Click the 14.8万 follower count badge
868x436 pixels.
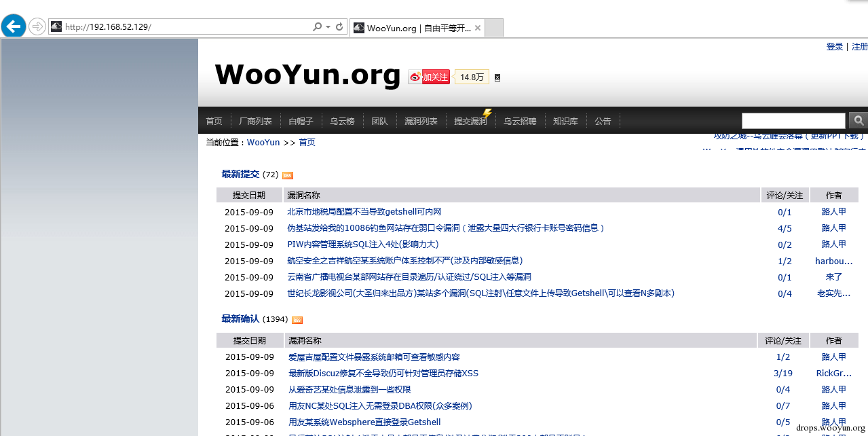(472, 77)
